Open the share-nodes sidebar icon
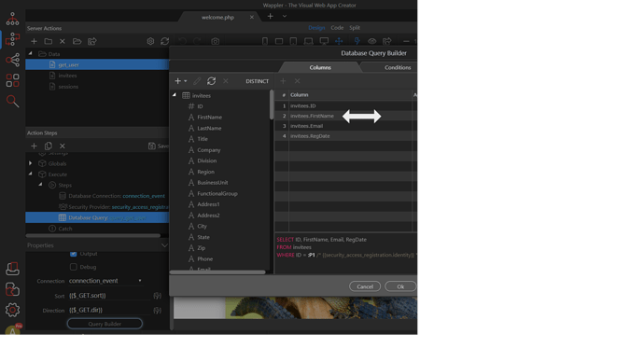Image resolution: width=644 pixels, height=362 pixels. point(12,60)
